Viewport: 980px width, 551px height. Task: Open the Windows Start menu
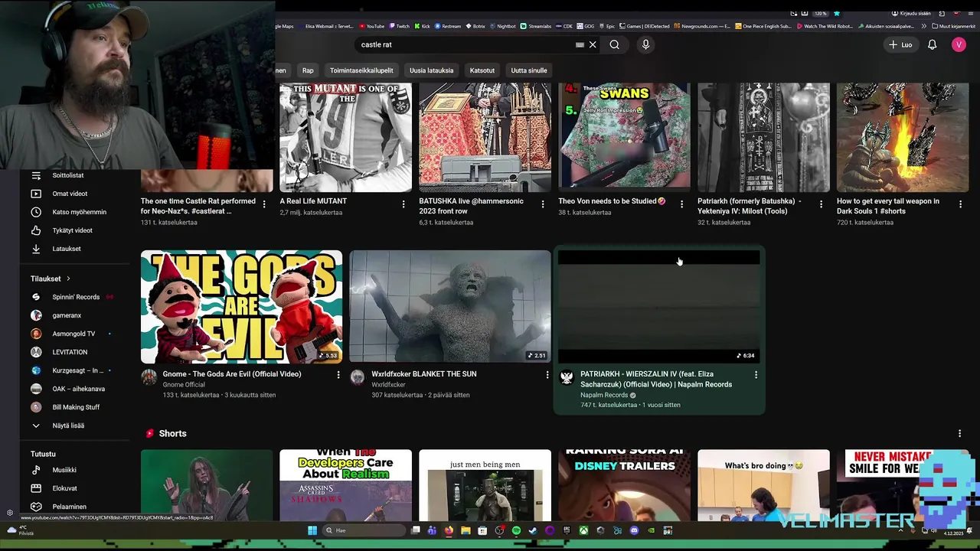312,530
